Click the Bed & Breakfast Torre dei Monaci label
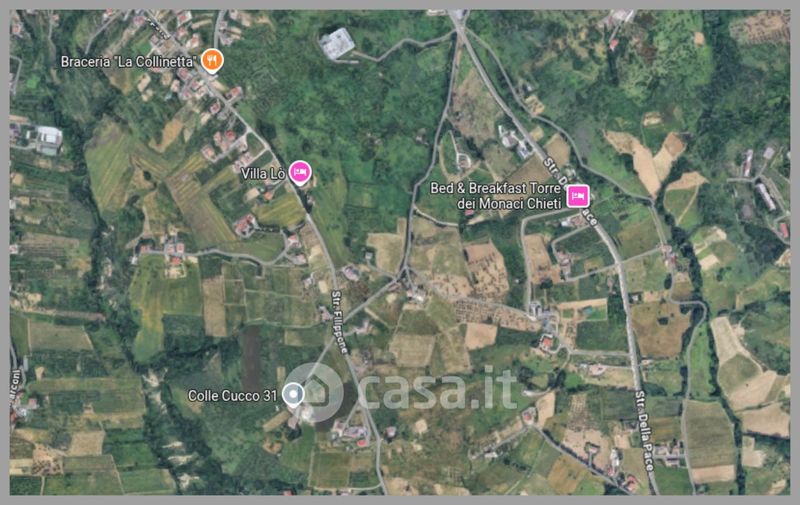 (495, 196)
